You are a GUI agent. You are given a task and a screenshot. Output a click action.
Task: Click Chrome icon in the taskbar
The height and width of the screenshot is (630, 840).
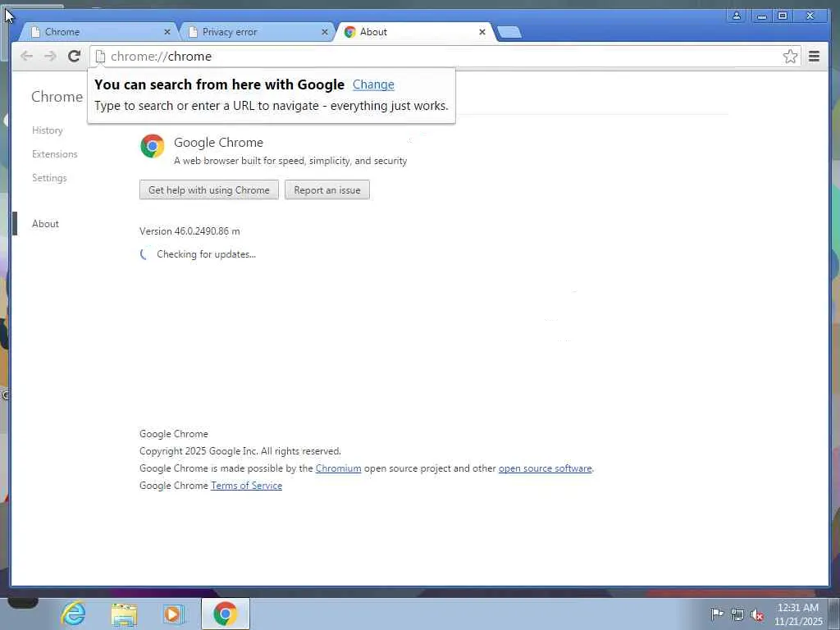coord(225,614)
